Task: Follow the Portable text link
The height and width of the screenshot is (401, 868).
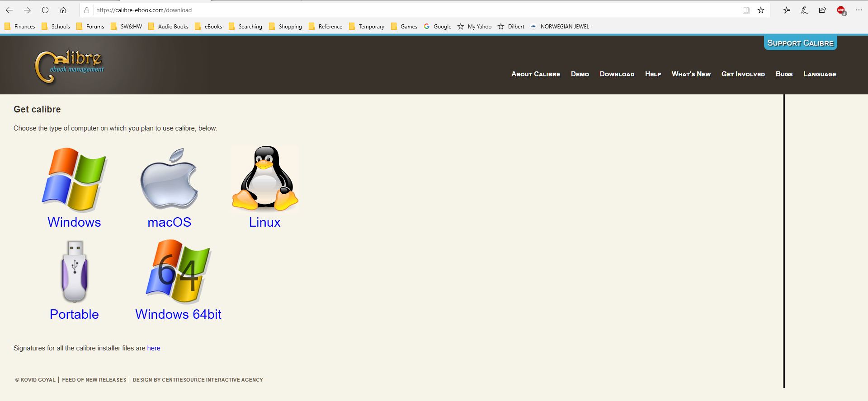Action: [74, 314]
